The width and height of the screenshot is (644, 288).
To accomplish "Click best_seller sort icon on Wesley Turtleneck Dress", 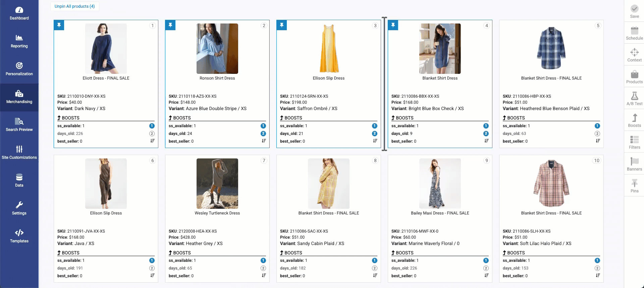I will click(264, 276).
